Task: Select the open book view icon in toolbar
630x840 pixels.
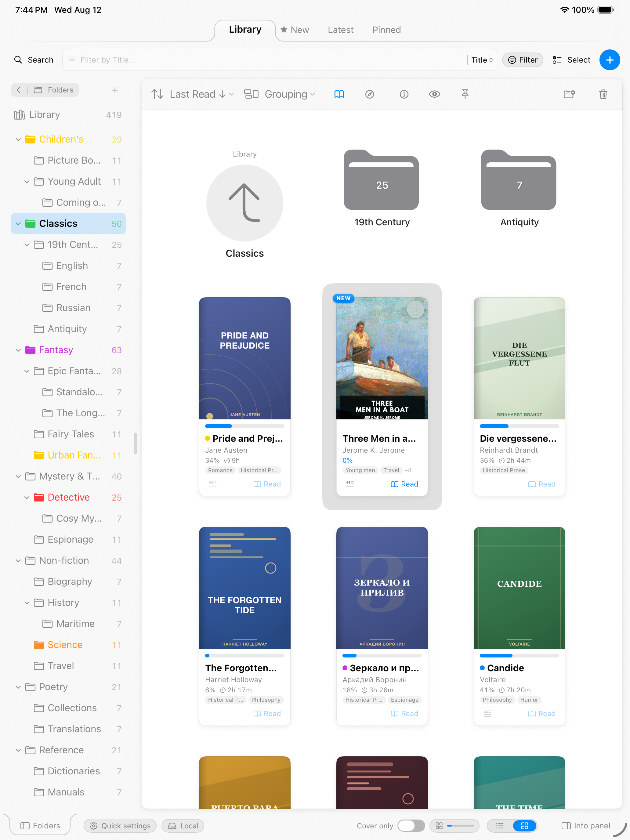Action: point(339,94)
